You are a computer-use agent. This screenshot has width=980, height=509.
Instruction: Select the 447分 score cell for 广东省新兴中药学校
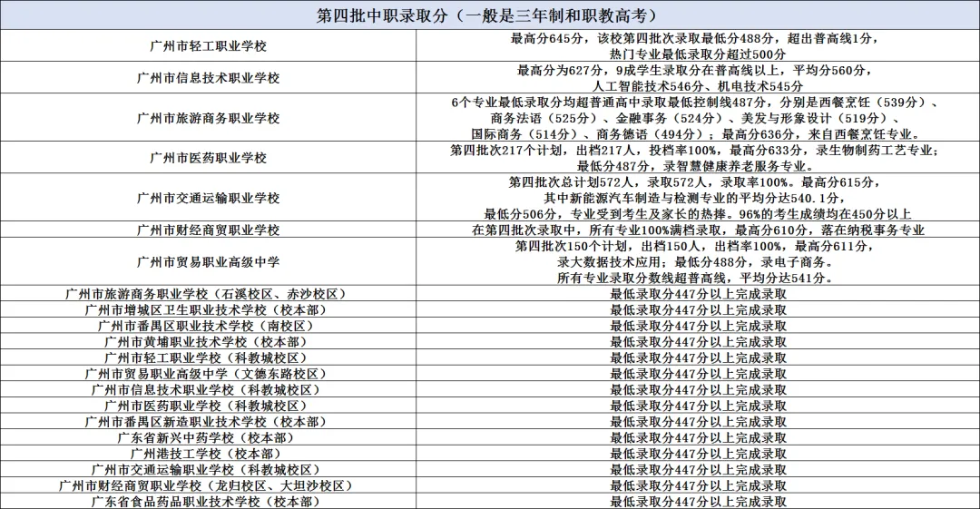(698, 437)
